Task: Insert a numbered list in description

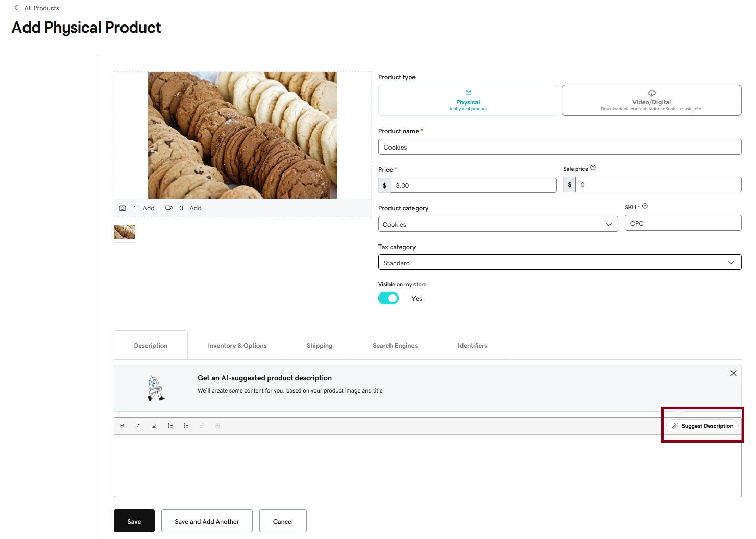Action: click(186, 426)
